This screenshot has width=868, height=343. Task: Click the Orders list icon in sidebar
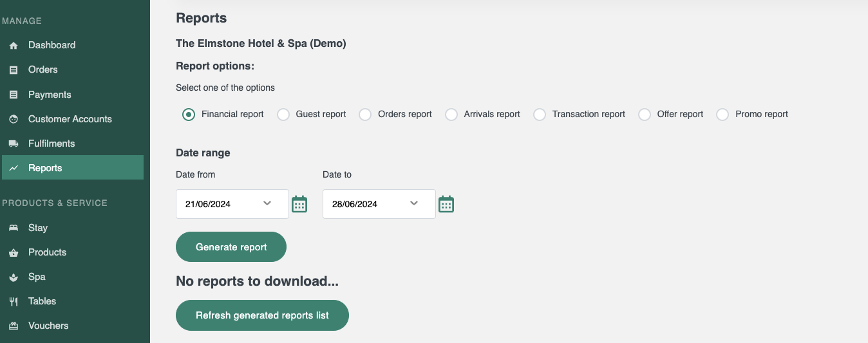[14, 70]
